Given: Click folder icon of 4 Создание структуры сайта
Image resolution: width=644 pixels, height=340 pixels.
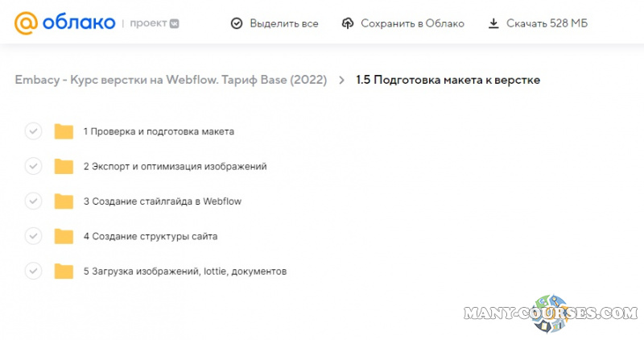Looking at the screenshot, I should pos(64,236).
